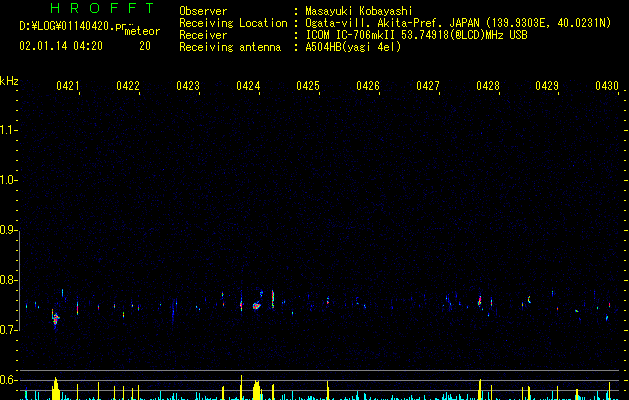
Task: Click receiver value ICOM IC-706mkII
Action: pyautogui.click(x=351, y=35)
